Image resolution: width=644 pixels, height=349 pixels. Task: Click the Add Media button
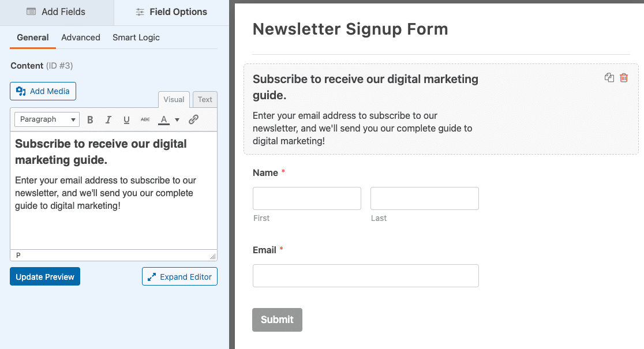(43, 91)
